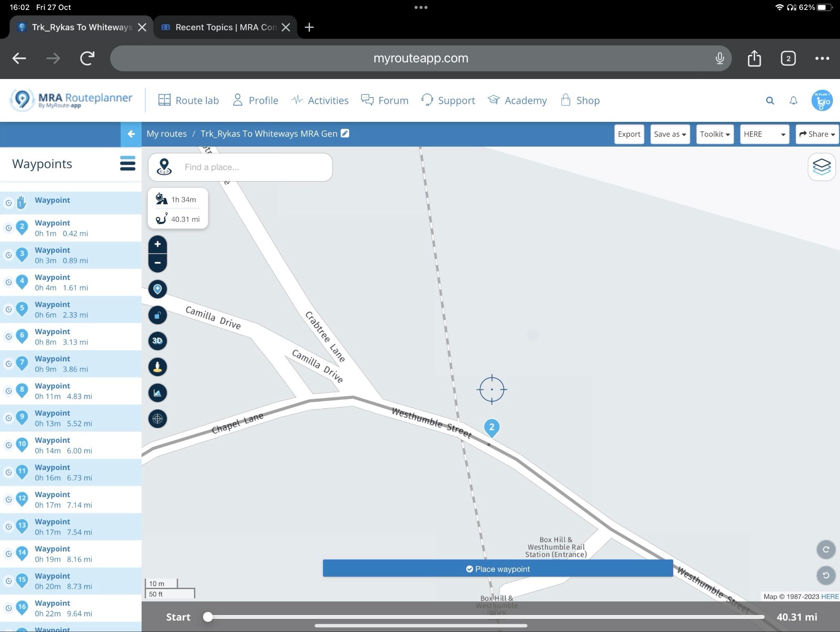
Task: Select Waypoint 3 at 0.89 mi
Action: click(71, 255)
